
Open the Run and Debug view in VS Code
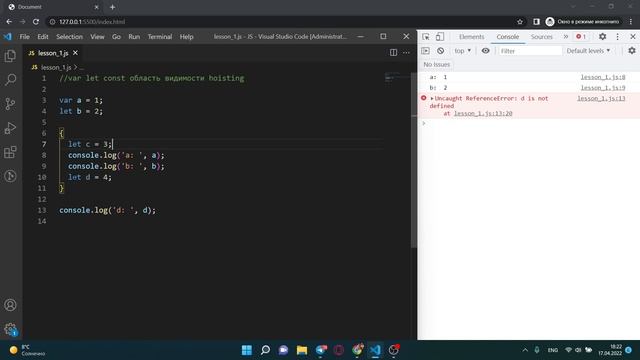coord(10,128)
